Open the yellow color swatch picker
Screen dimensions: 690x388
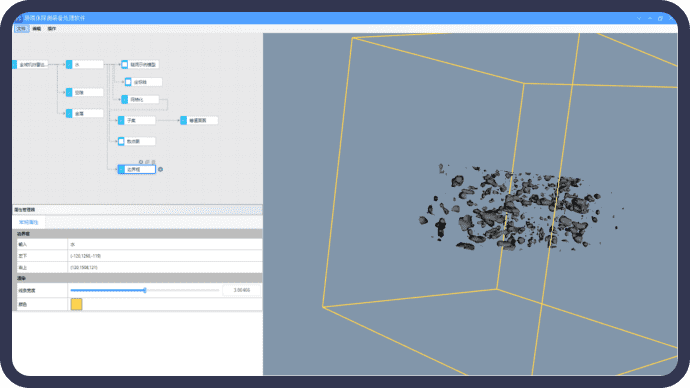(x=77, y=304)
